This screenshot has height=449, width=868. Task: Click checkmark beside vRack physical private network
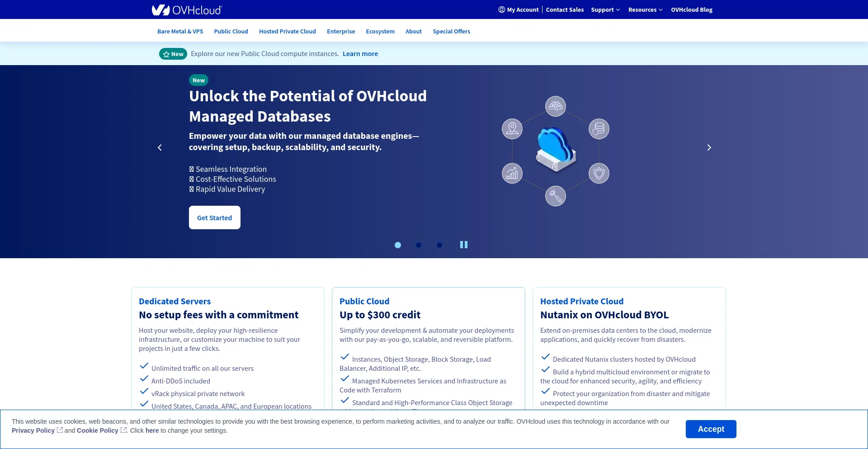pos(144,391)
